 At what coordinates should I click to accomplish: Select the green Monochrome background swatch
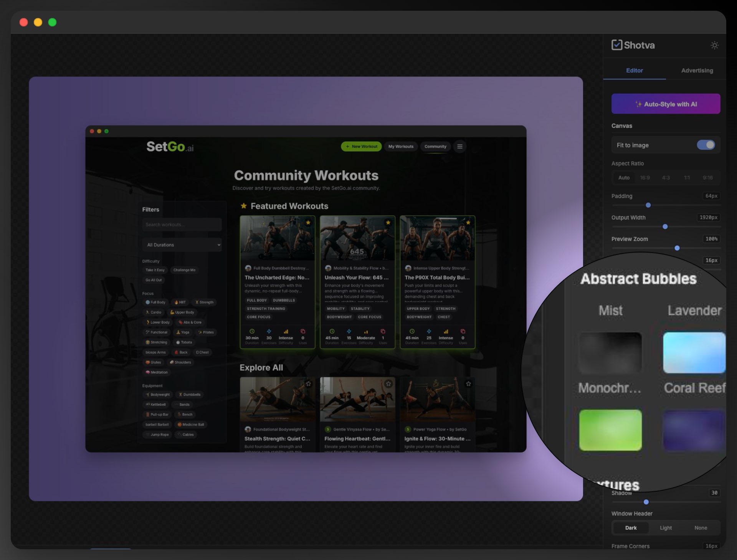coord(610,430)
